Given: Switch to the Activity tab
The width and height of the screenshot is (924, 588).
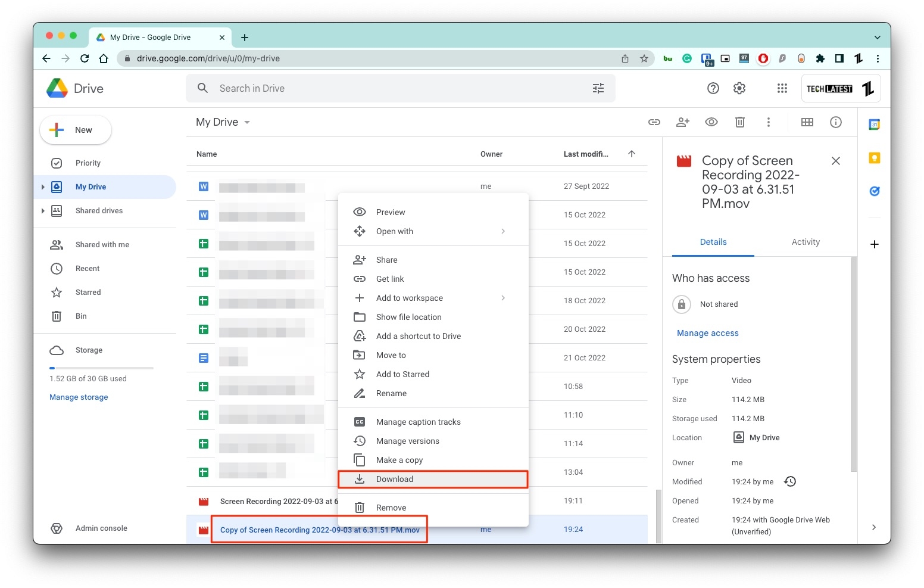Looking at the screenshot, I should (806, 242).
